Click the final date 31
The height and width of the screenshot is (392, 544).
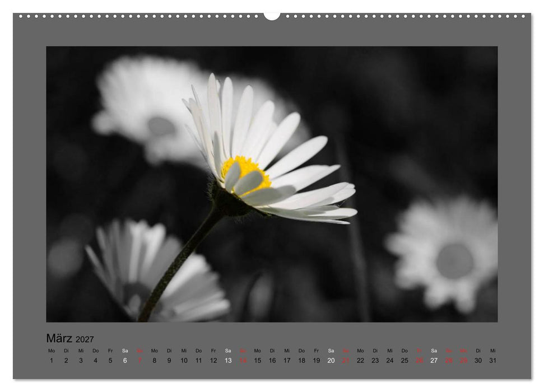(x=493, y=361)
